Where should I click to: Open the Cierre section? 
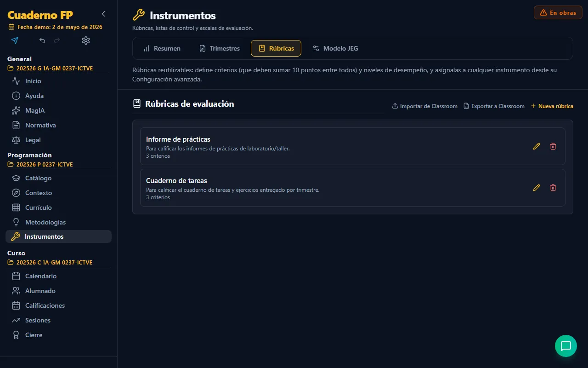[x=58, y=335]
